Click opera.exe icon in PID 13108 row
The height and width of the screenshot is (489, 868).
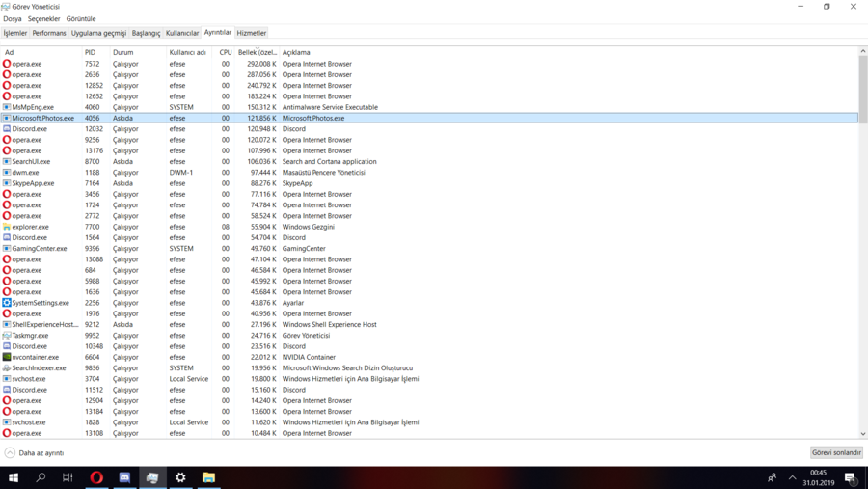pos(7,433)
